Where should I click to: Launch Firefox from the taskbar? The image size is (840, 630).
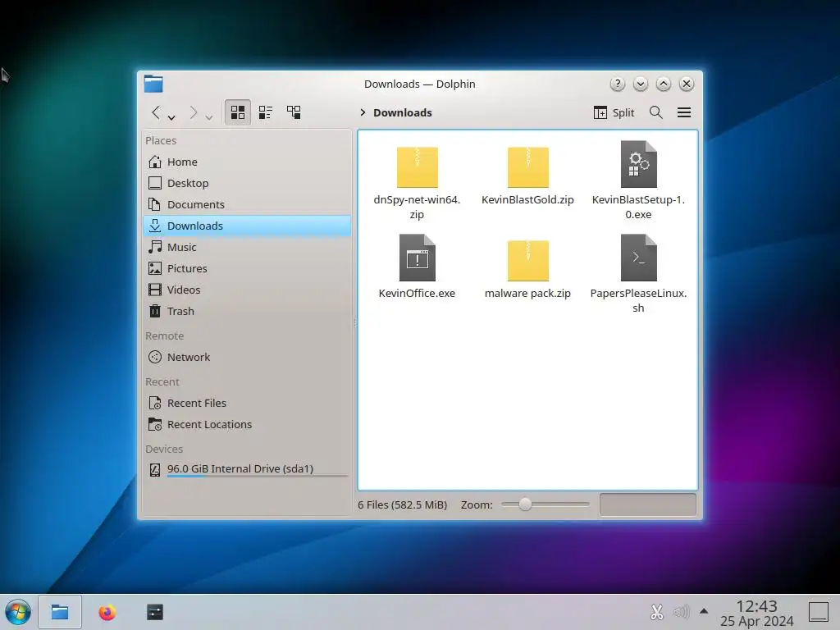point(107,612)
